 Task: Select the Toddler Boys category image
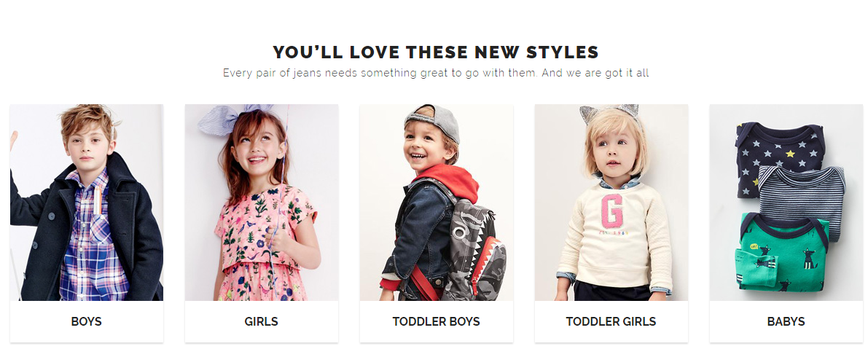tap(437, 203)
